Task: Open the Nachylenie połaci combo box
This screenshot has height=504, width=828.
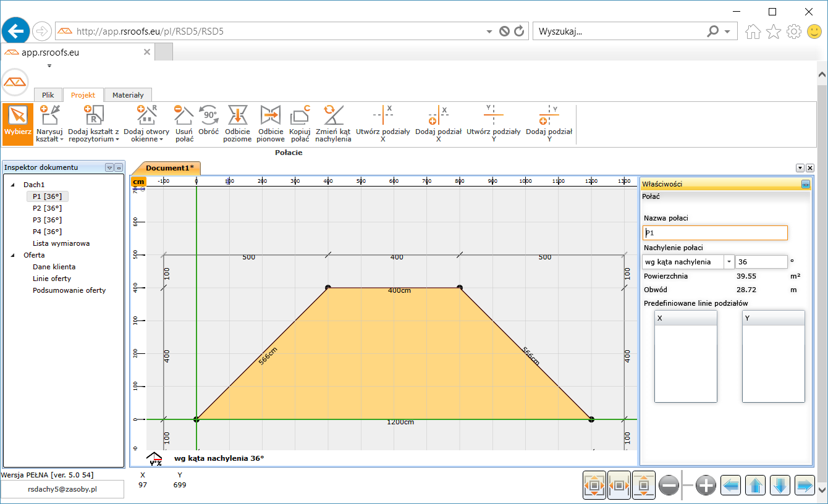Action: click(x=729, y=262)
